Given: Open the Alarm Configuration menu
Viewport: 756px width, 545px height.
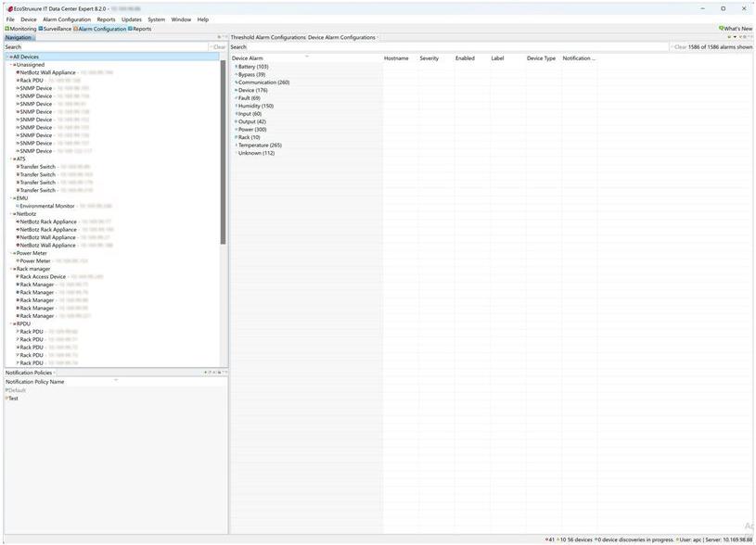Looking at the screenshot, I should [67, 19].
